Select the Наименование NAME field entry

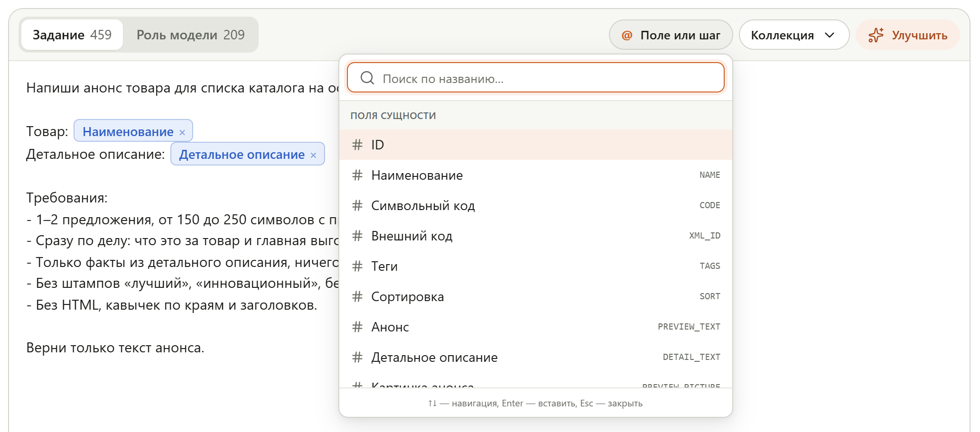tap(535, 175)
